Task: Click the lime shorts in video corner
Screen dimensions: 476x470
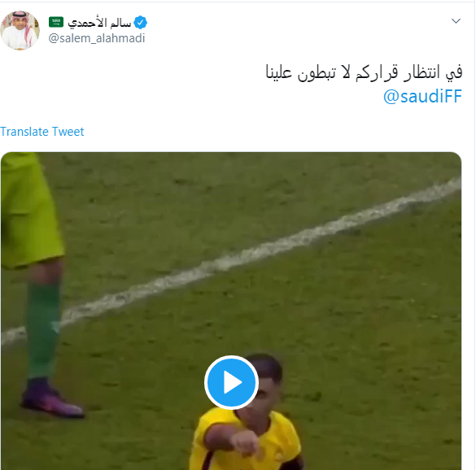Action: (30, 211)
